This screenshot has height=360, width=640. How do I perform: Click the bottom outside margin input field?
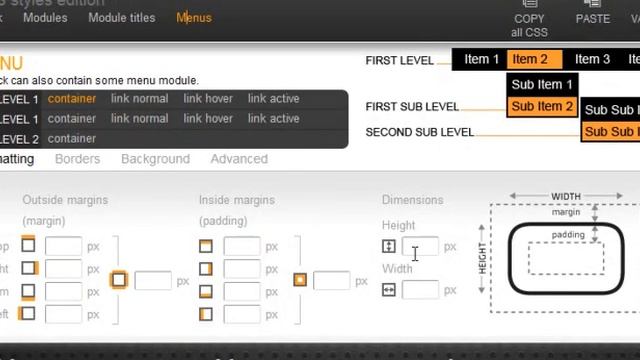point(63,291)
